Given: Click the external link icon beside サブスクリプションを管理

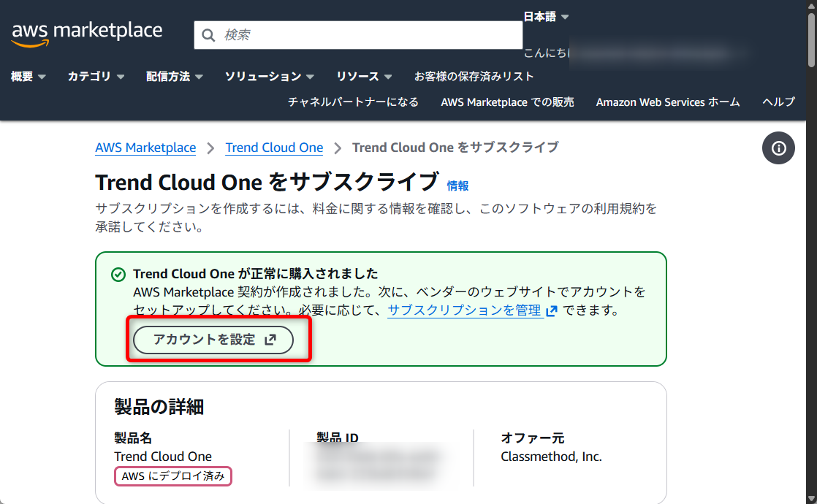Looking at the screenshot, I should (551, 311).
